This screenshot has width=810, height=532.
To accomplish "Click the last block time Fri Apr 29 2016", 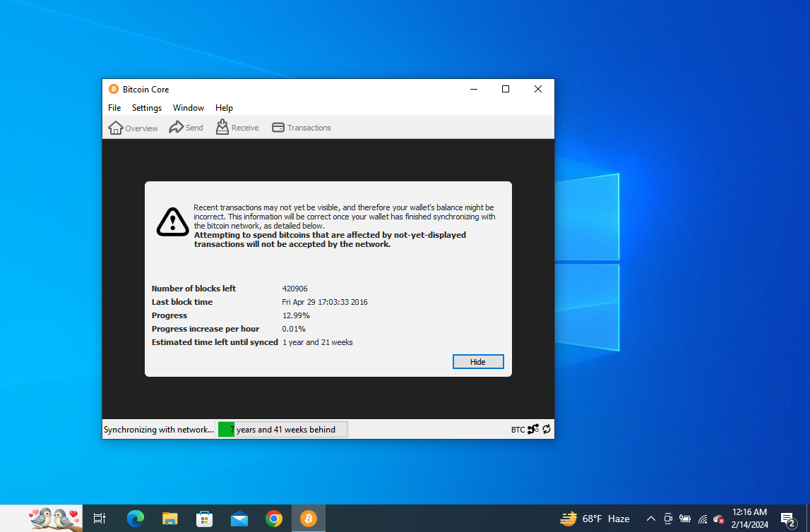I will (325, 302).
